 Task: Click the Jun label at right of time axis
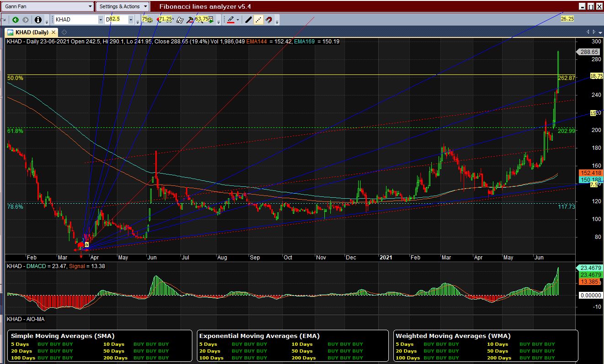tap(539, 258)
